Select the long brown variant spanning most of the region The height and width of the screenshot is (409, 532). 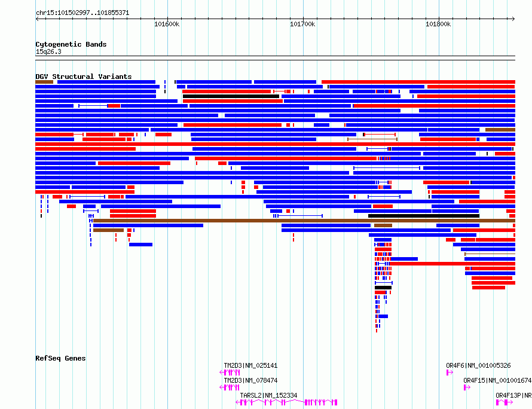click(304, 221)
